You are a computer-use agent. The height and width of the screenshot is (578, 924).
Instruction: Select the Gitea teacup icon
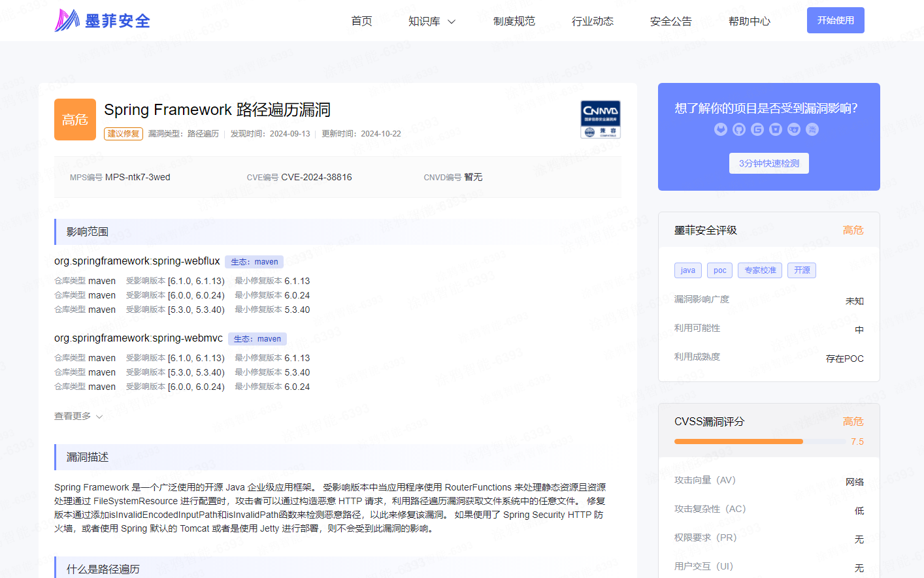[x=793, y=129]
